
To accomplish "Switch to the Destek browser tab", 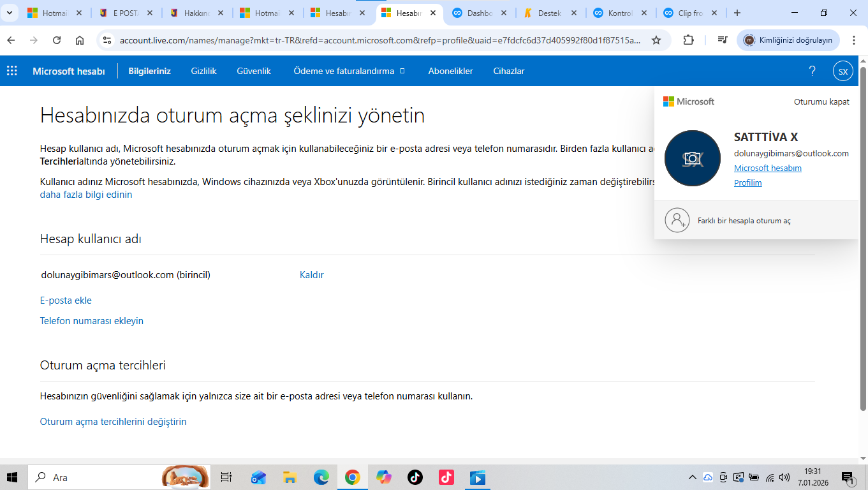I will tap(550, 13).
